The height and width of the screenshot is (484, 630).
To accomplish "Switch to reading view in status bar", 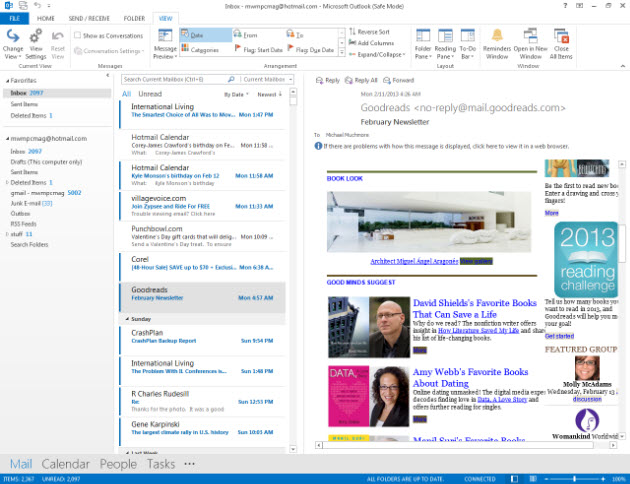I will point(533,479).
